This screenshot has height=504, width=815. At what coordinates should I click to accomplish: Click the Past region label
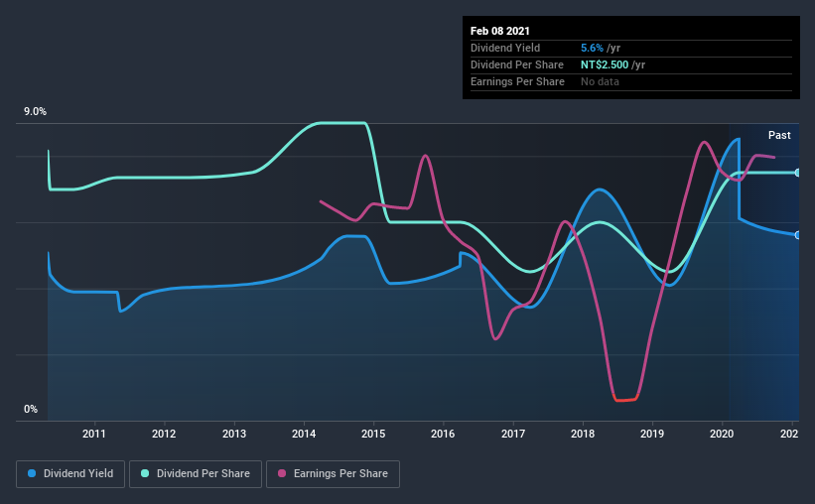[x=779, y=135]
